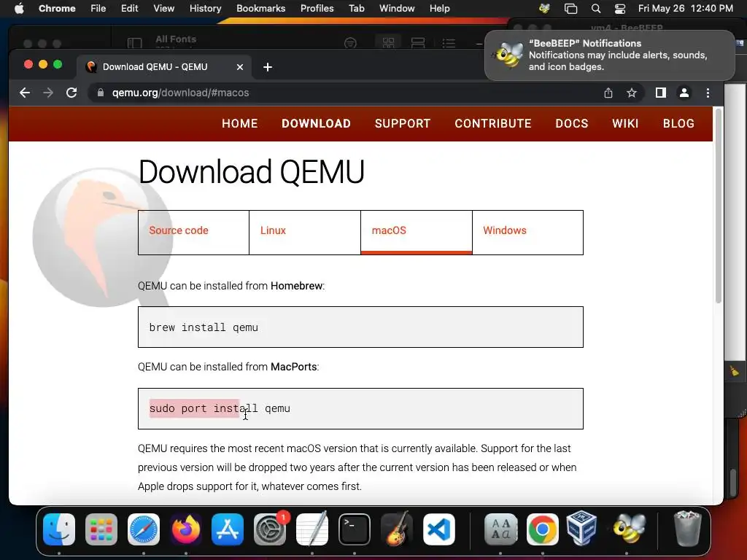Open Terminal from the Dock

(355, 529)
